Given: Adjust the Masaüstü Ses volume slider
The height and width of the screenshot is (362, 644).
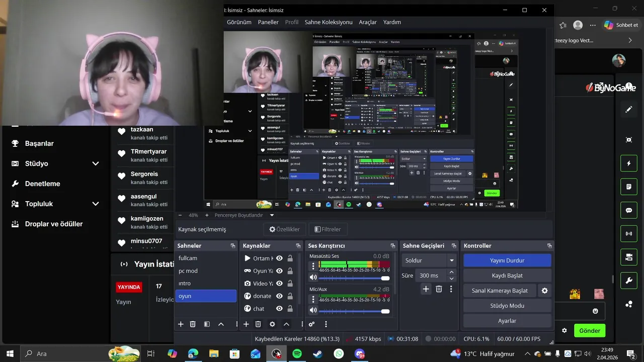Looking at the screenshot, I should (354, 278).
